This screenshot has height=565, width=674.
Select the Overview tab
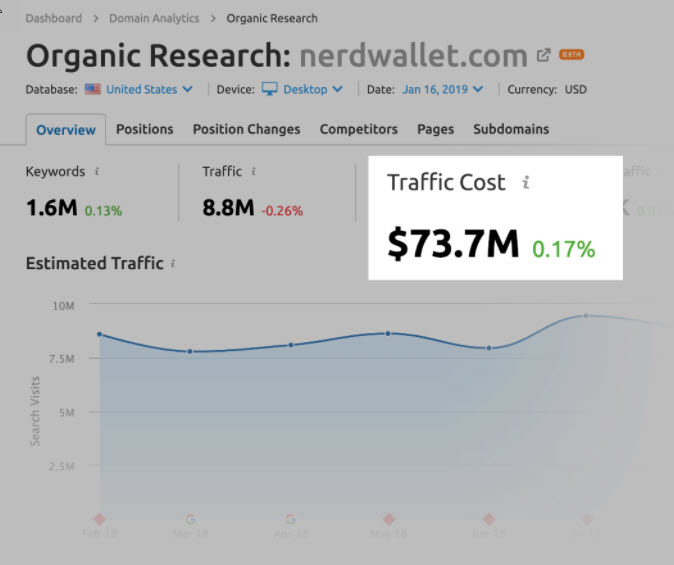coord(66,129)
